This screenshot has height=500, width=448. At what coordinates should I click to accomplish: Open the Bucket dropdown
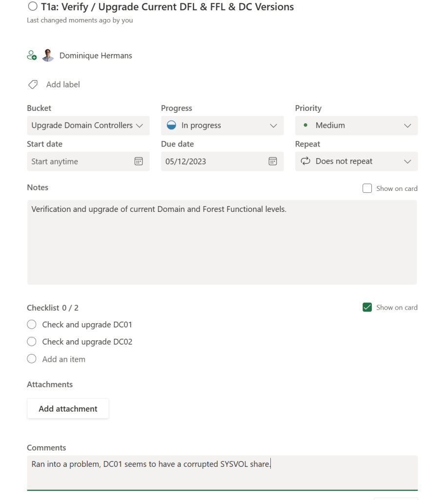[x=88, y=125]
